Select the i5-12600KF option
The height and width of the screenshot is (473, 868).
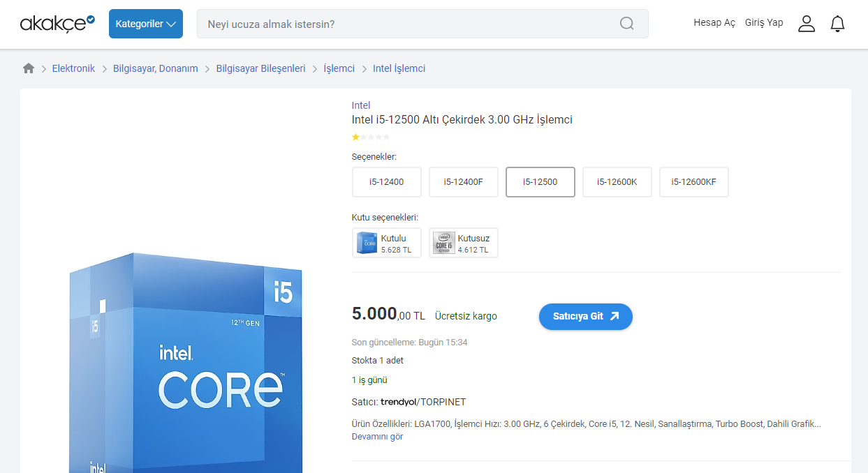pos(694,182)
